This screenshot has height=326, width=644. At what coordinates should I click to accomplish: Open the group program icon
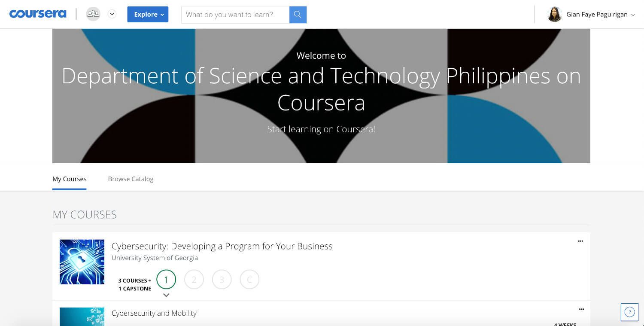click(93, 14)
